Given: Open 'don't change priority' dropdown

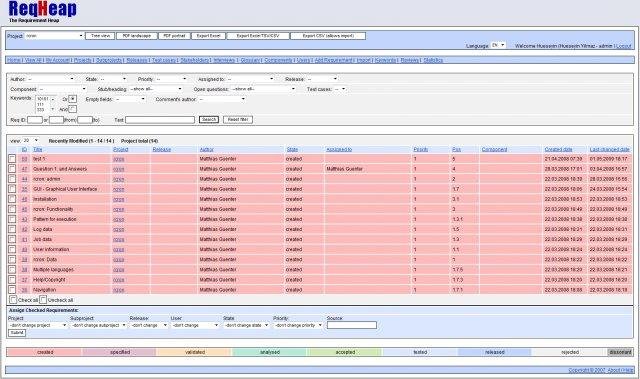Looking at the screenshot, I should [x=298, y=326].
